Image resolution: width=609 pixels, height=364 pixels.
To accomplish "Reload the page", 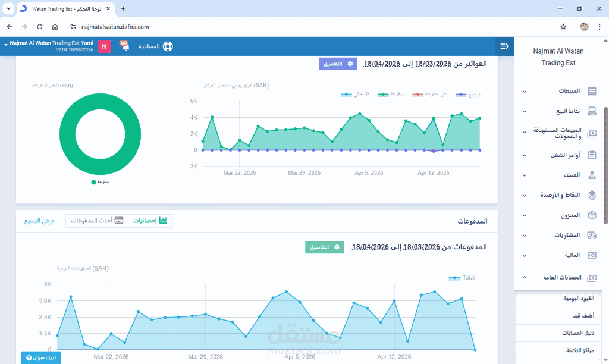I will [x=40, y=27].
